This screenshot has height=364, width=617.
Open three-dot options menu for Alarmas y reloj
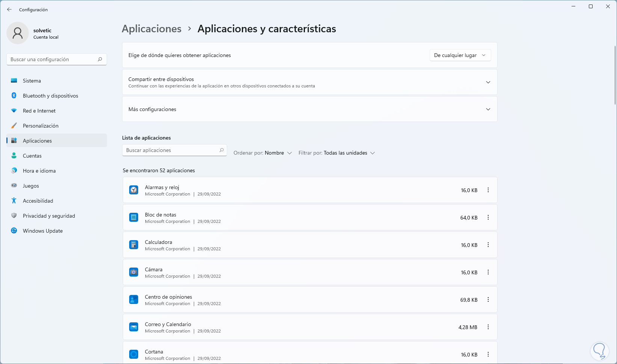[488, 190]
